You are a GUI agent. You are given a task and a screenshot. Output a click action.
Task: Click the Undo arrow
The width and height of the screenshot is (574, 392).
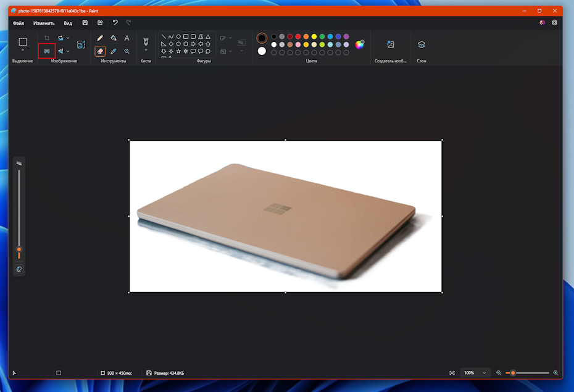pos(115,22)
